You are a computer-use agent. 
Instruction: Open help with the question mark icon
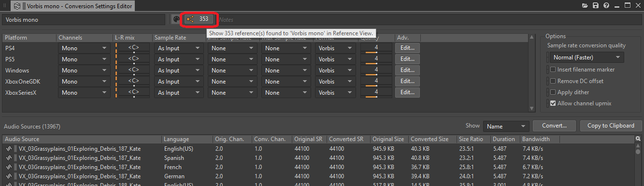tap(606, 5)
